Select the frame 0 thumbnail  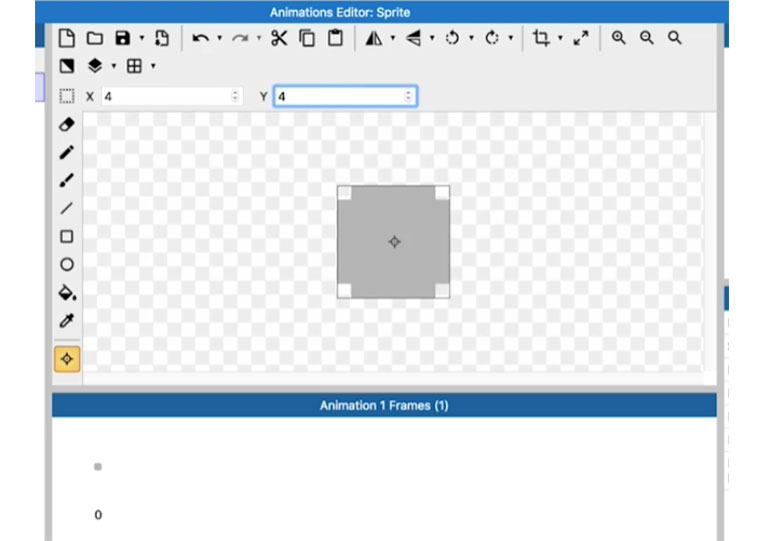coord(98,467)
